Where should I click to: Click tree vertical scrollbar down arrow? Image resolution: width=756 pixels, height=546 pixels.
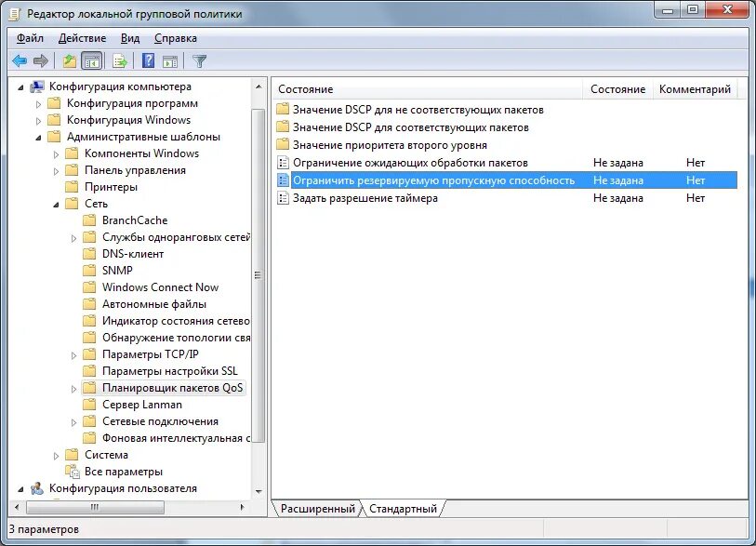pos(259,491)
